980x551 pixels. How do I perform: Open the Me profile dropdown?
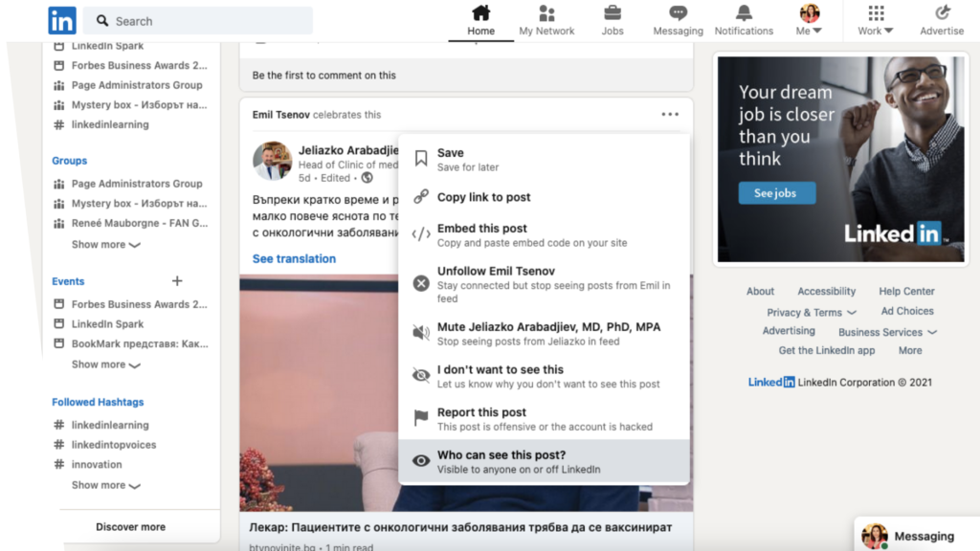tap(810, 21)
